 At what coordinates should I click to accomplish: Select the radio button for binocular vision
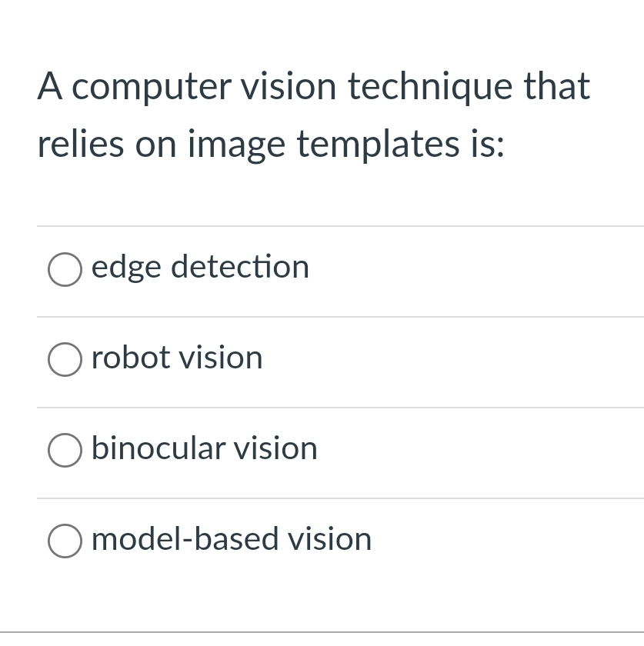pos(65,450)
